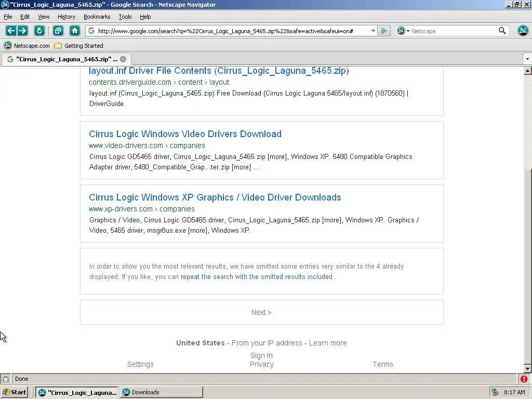
Task: Open the Privacy footer link
Action: tap(262, 364)
